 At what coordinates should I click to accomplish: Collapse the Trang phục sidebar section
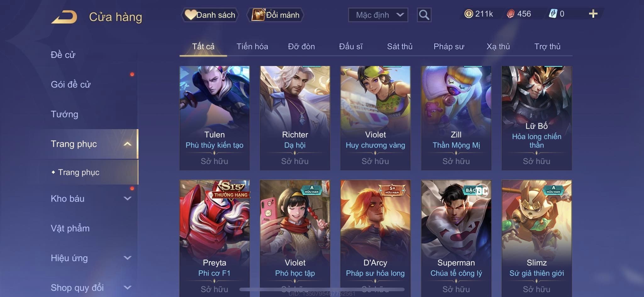pos(127,144)
